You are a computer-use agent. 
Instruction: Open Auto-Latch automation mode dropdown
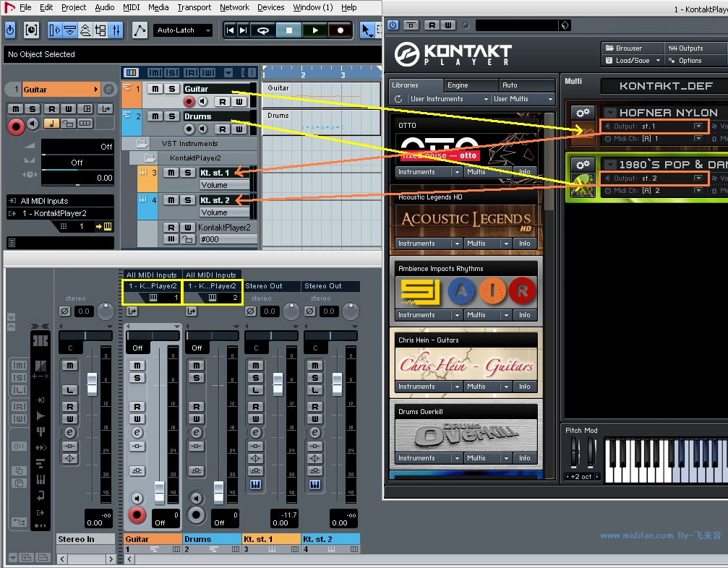(184, 30)
